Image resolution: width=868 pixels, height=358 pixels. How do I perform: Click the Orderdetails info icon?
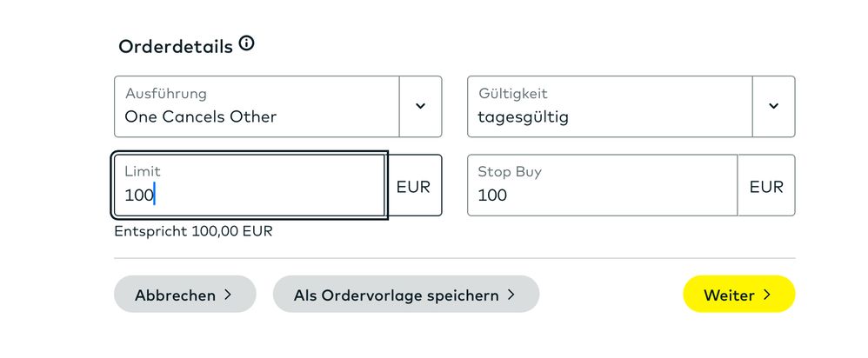[x=247, y=43]
